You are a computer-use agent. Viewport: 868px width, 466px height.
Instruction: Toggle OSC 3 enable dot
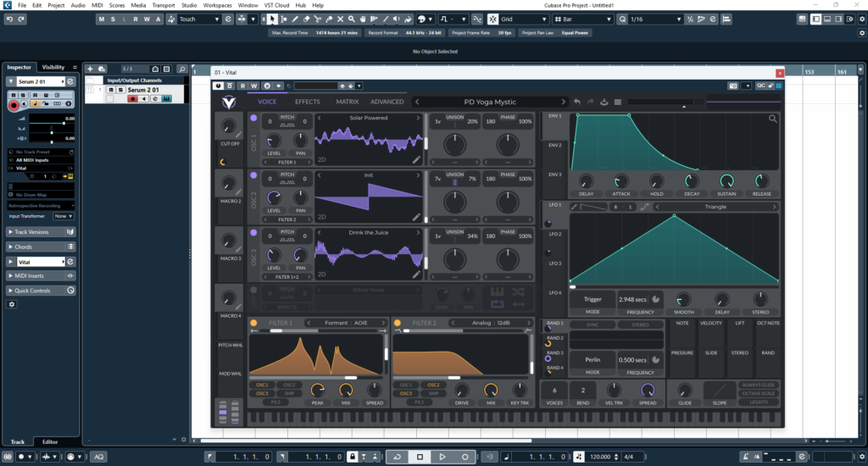pyautogui.click(x=253, y=233)
